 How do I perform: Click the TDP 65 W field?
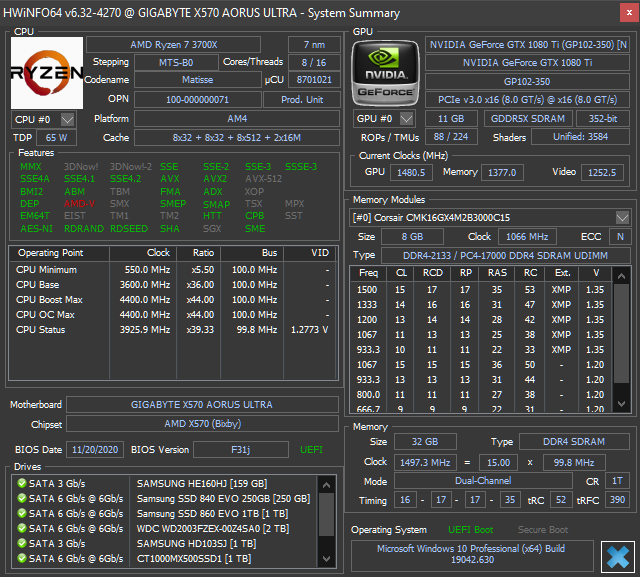pyautogui.click(x=56, y=138)
